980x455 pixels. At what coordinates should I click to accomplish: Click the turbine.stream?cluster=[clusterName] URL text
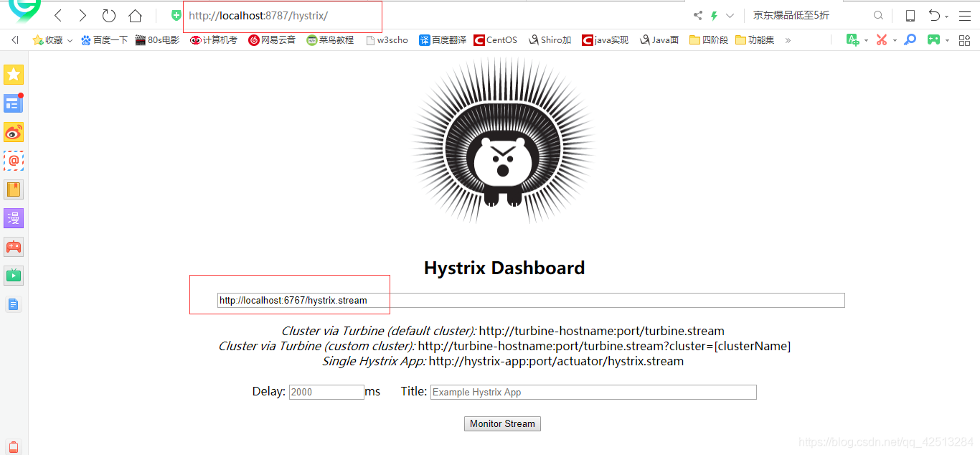pyautogui.click(x=605, y=347)
